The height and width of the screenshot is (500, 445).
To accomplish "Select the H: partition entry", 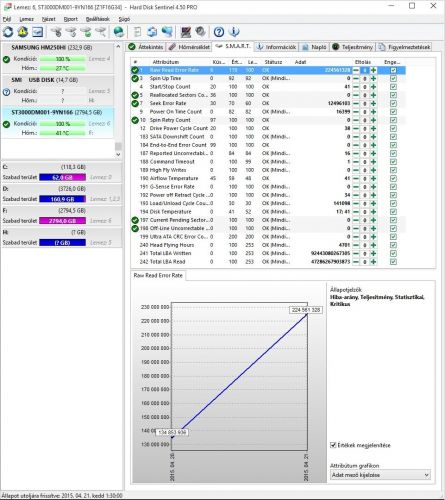I will tap(61, 238).
